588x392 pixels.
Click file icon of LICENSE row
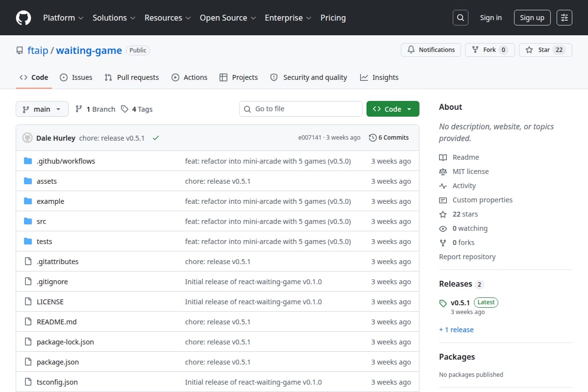28,301
